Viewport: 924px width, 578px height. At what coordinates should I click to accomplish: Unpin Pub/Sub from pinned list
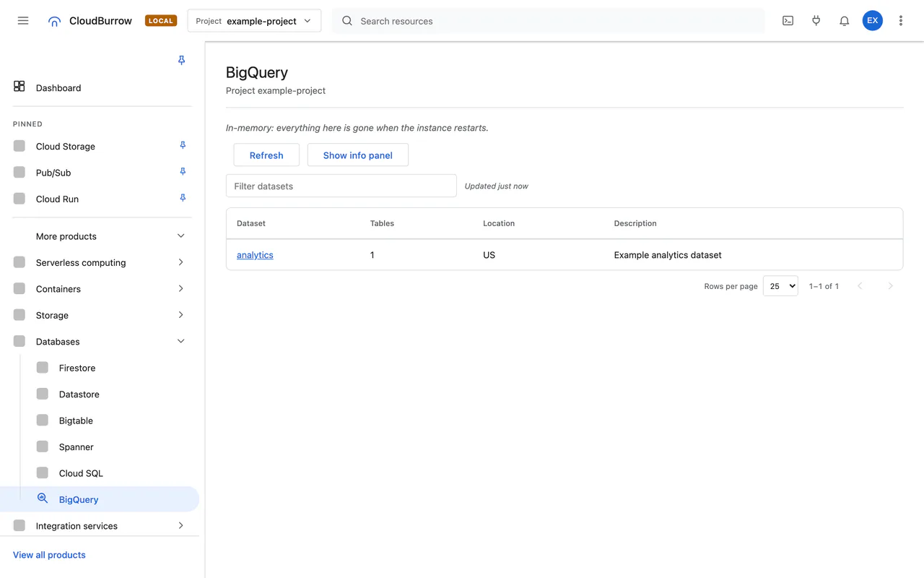point(183,171)
